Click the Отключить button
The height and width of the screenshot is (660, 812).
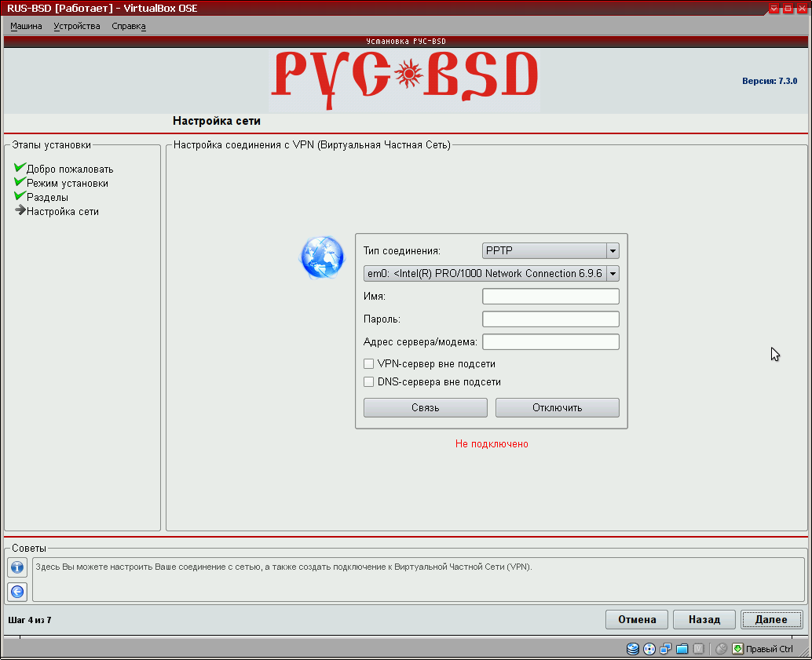(x=558, y=407)
